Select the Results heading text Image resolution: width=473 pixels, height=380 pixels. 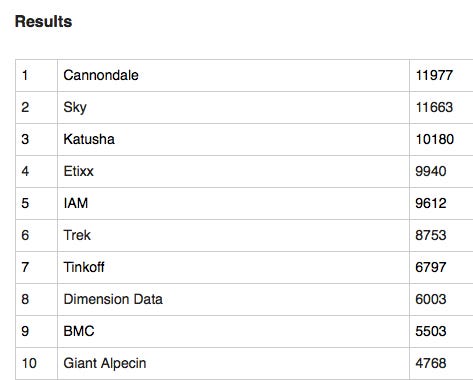[43, 22]
